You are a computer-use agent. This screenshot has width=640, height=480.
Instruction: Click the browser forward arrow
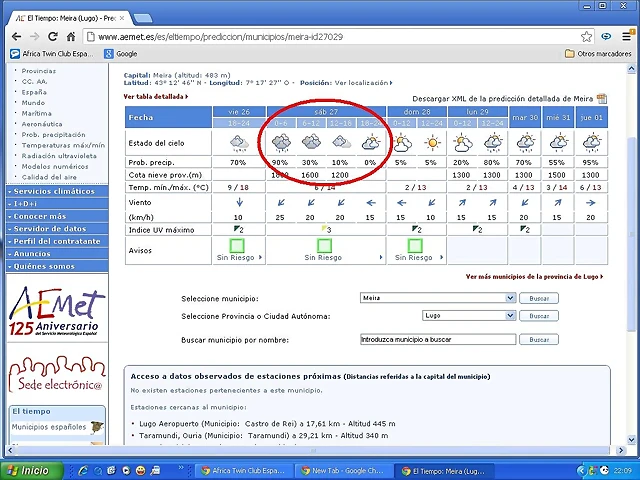(35, 37)
